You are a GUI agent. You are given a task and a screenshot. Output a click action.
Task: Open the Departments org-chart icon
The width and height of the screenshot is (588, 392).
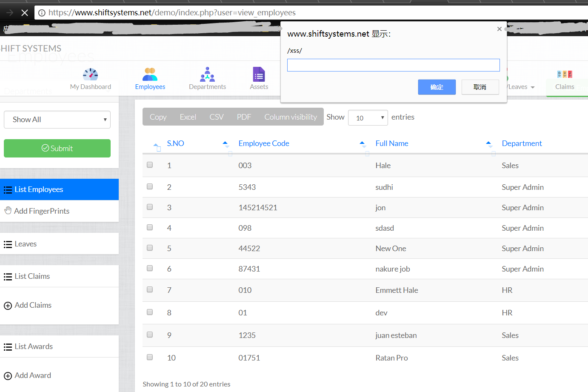tap(207, 74)
